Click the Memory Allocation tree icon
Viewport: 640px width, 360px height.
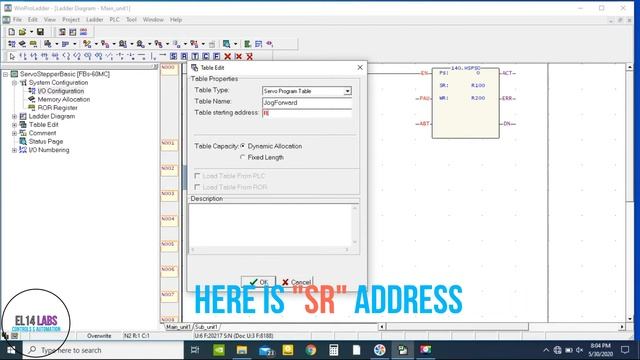[32, 99]
